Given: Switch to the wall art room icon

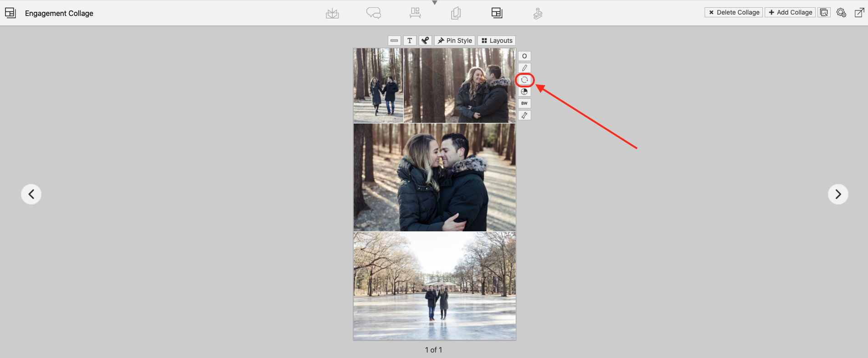Looking at the screenshot, I should [x=415, y=13].
